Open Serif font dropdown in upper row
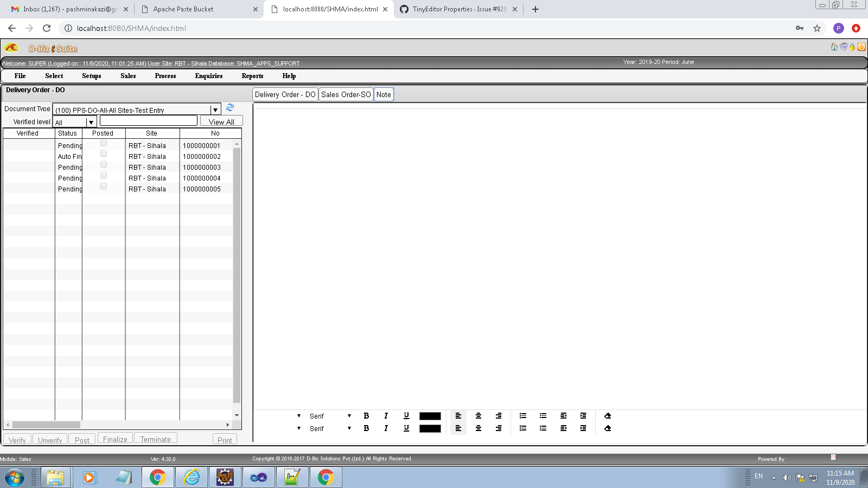The image size is (868, 488). point(331,416)
